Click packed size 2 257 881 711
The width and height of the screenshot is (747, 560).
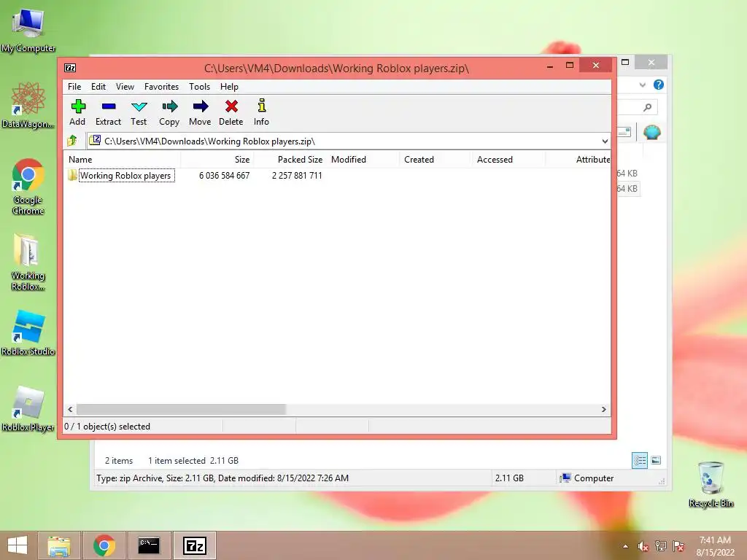click(297, 176)
